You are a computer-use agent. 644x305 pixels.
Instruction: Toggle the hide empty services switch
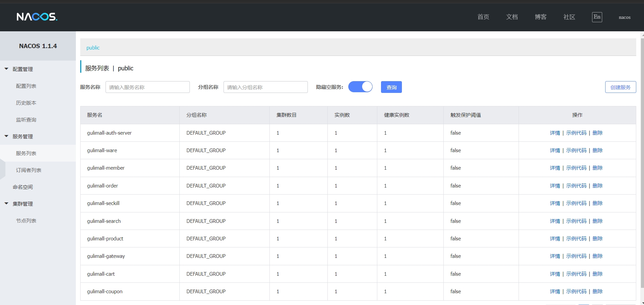tap(360, 87)
